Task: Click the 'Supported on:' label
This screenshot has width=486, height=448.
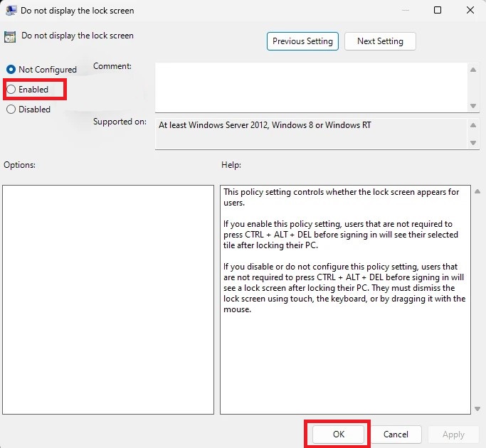Action: [x=120, y=122]
